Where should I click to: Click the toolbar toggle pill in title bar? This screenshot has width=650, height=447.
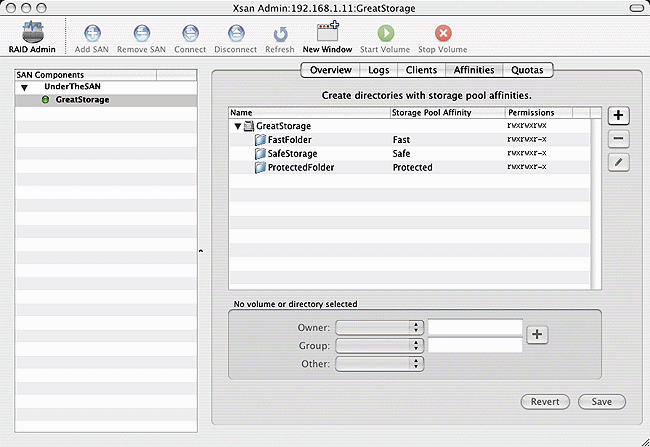636,8
